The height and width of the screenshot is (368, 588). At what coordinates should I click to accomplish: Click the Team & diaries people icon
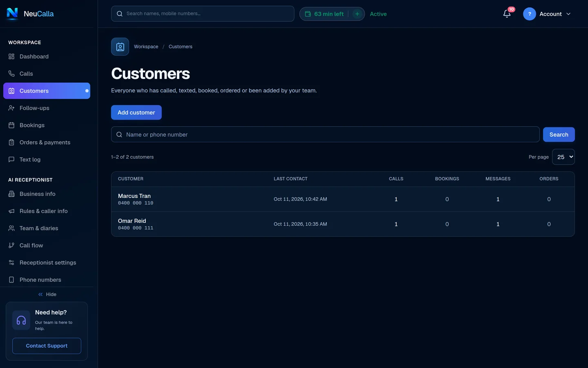pyautogui.click(x=11, y=228)
